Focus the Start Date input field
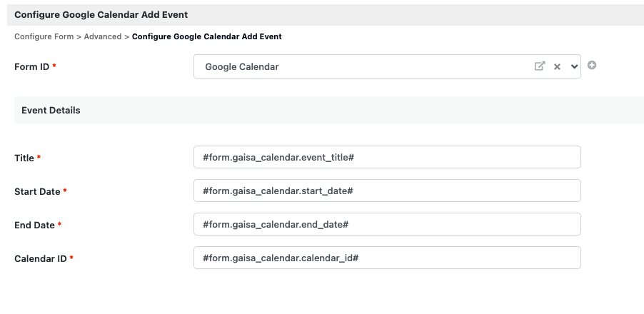This screenshot has width=644, height=314. click(387, 191)
